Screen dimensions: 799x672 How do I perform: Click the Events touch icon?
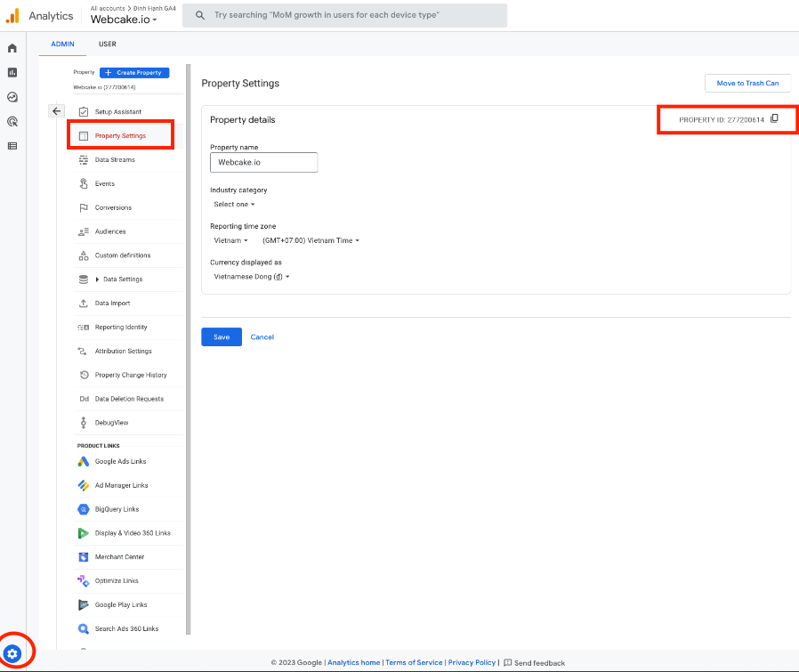pyautogui.click(x=84, y=183)
